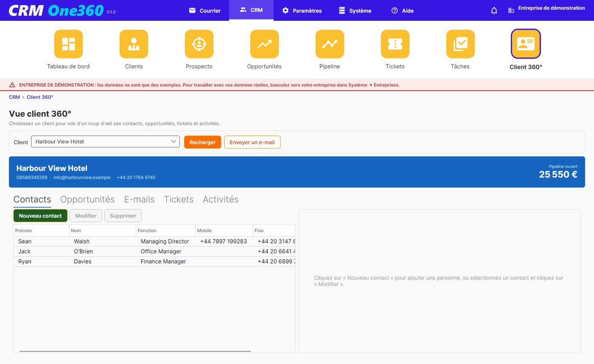Click the Modifier button

pyautogui.click(x=86, y=216)
